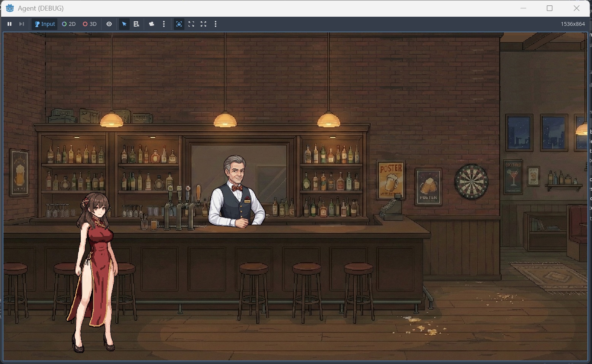Click the bartender behind the counter
This screenshot has height=364, width=592.
click(x=236, y=192)
